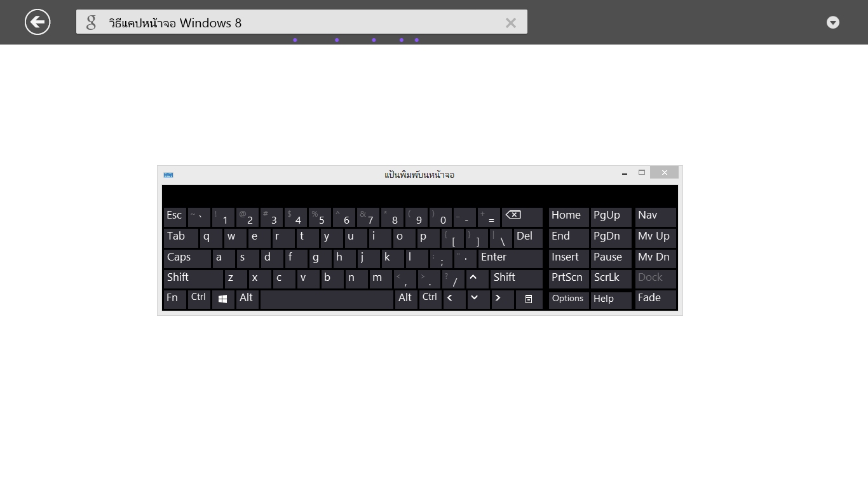
Task: Go back using the circled arrow button
Action: pyautogui.click(x=37, y=22)
